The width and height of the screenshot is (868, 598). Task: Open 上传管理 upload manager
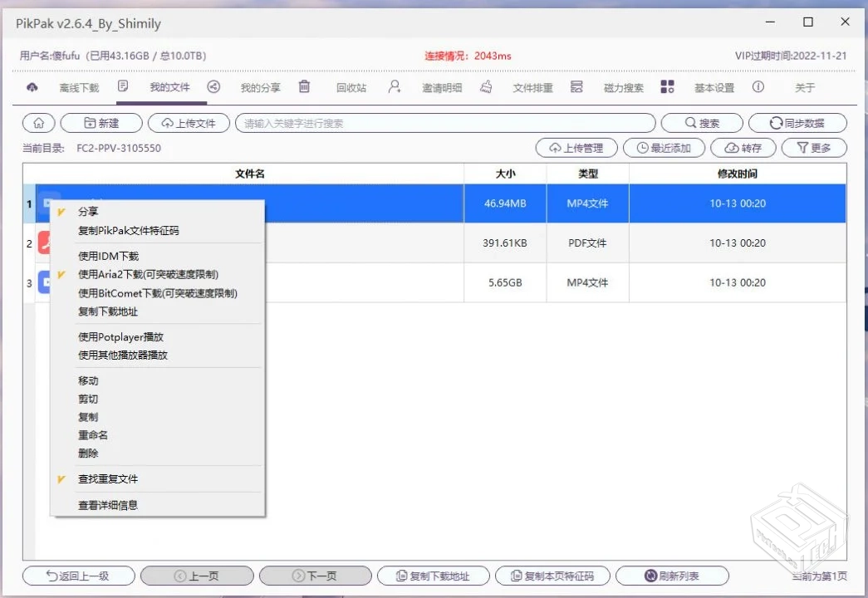[x=576, y=148]
